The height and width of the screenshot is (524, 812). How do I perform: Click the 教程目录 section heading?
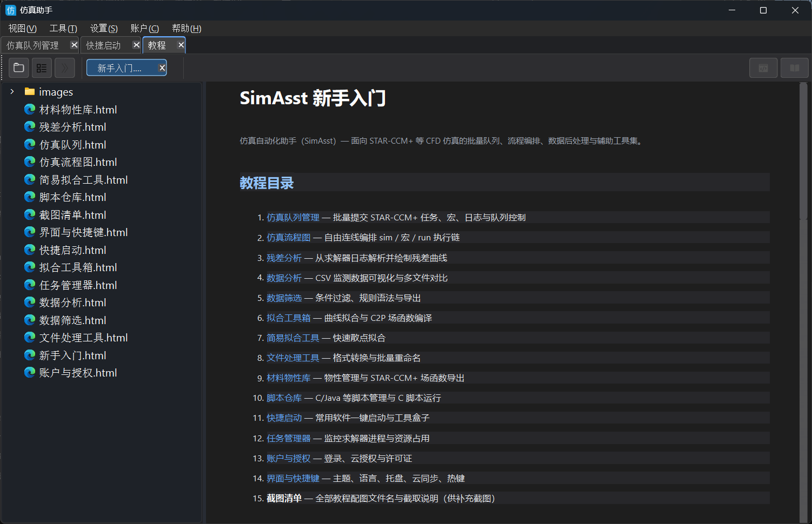click(x=267, y=183)
